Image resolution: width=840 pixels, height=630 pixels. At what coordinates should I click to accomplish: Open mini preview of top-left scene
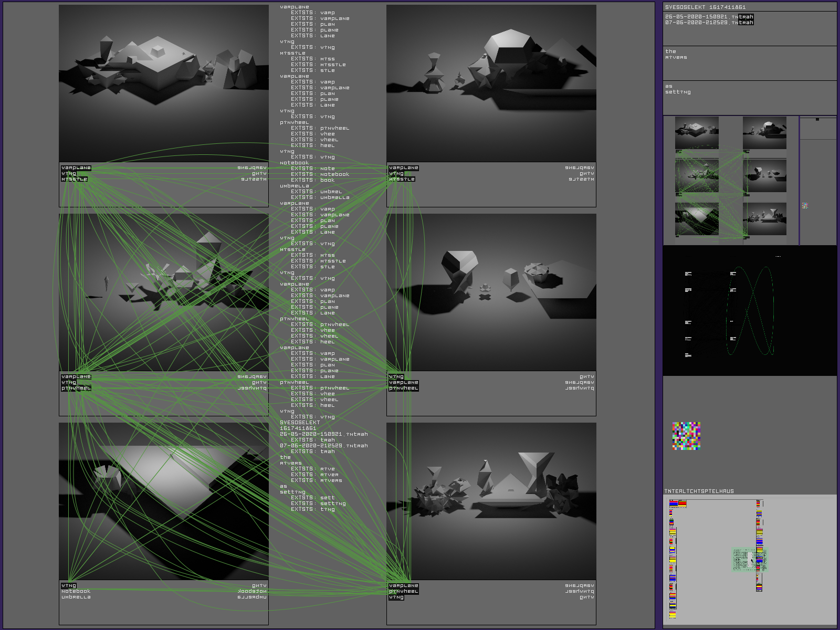tap(697, 133)
